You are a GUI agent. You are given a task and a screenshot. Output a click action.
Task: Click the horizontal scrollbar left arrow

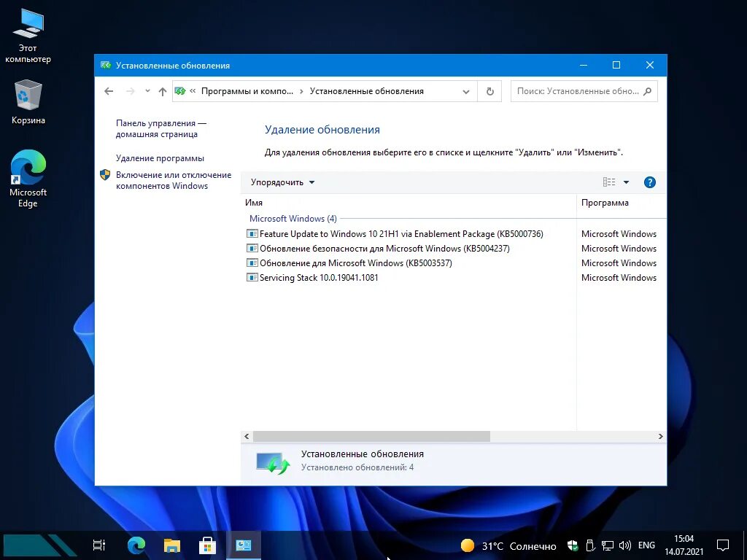(x=247, y=436)
